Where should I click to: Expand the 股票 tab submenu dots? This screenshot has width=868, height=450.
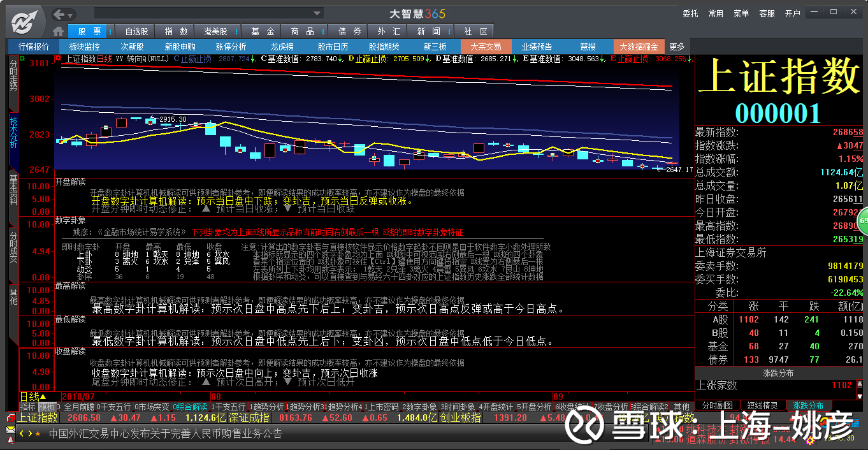point(111,31)
